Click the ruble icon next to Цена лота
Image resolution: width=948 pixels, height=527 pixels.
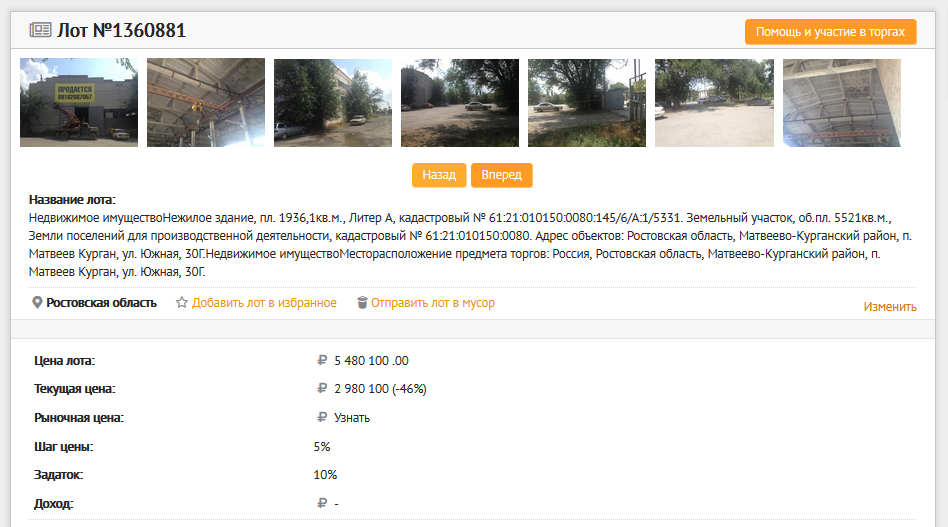point(322,361)
